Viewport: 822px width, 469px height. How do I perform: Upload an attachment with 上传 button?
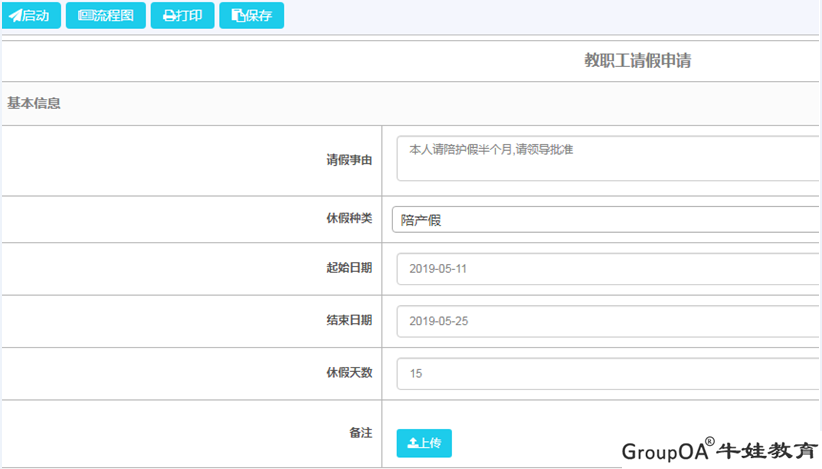(x=424, y=443)
